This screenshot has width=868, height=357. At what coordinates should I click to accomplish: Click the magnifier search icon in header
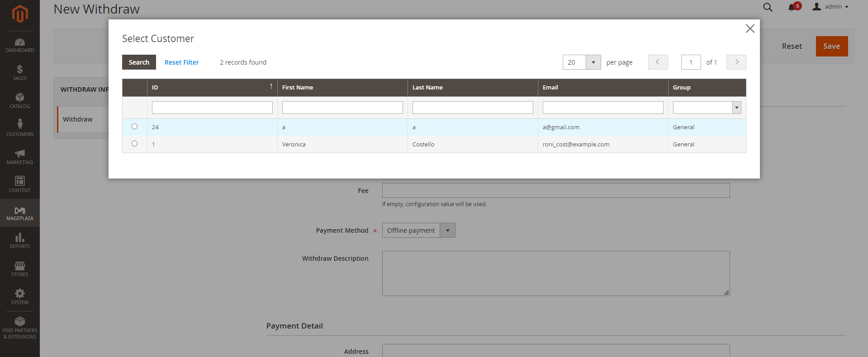[768, 7]
